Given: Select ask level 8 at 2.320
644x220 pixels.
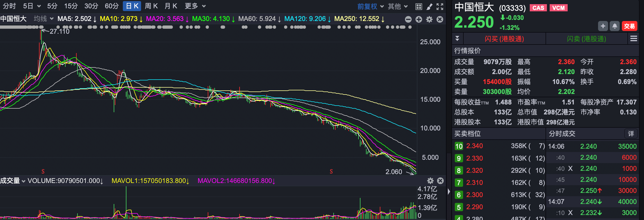Looking at the screenshot, I should pos(499,171).
